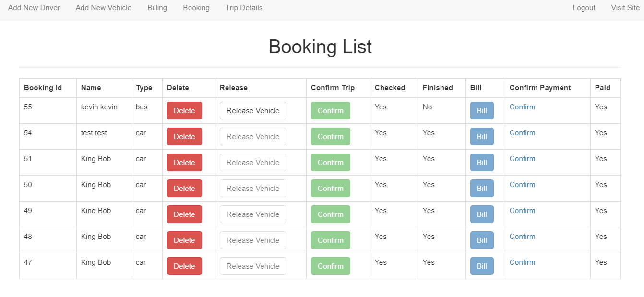Confirm payment for booking 55
Screen dimensions: 644x297
coord(522,107)
